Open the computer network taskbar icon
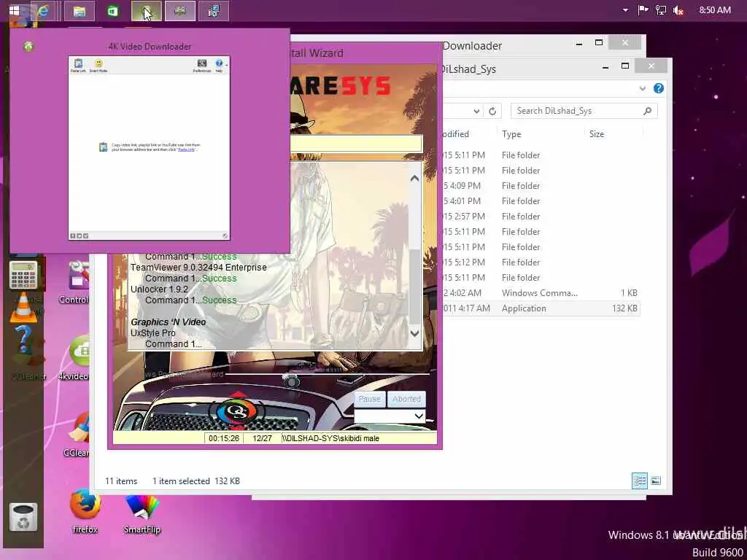747x560 pixels. point(214,10)
